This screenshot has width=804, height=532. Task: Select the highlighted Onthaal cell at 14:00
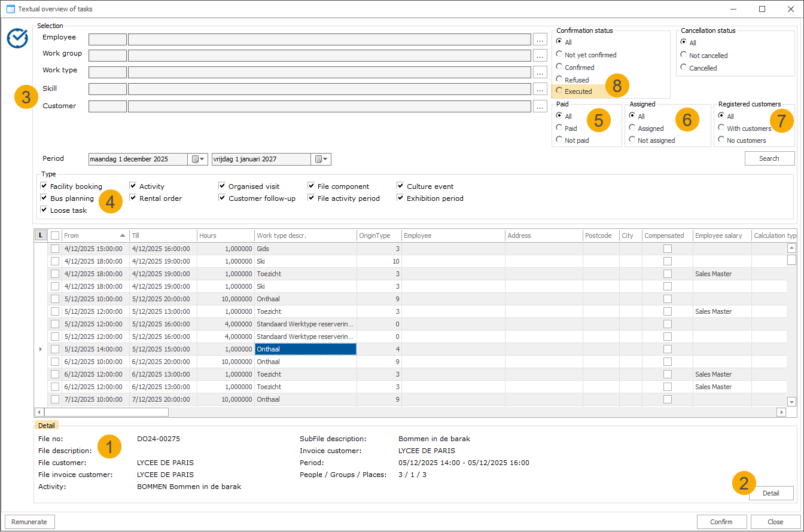coord(305,348)
